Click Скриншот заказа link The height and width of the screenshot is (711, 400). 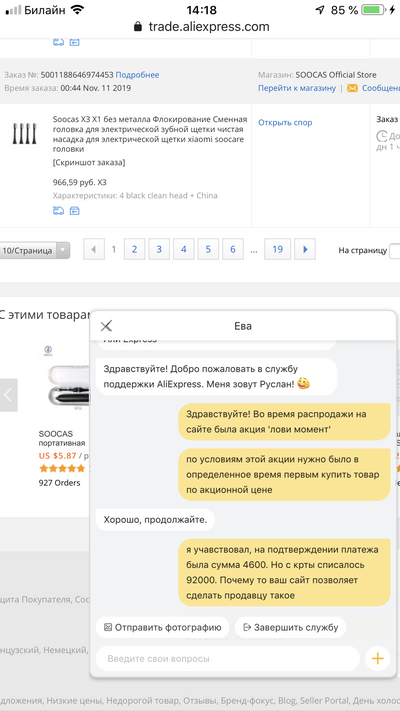click(89, 162)
